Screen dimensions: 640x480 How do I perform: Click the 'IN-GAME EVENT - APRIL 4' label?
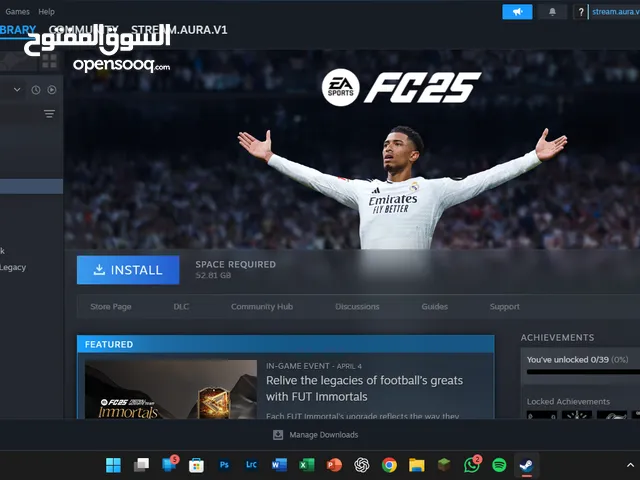pos(314,366)
